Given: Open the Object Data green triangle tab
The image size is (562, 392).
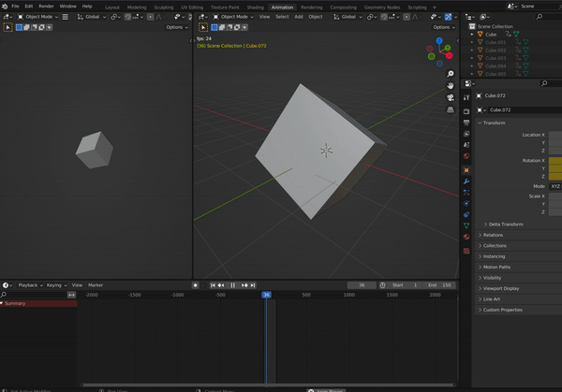Looking at the screenshot, I should coord(466,226).
